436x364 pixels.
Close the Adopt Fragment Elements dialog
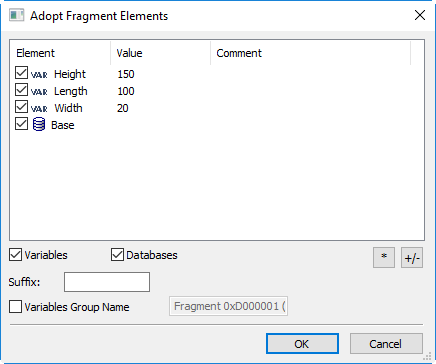420,15
